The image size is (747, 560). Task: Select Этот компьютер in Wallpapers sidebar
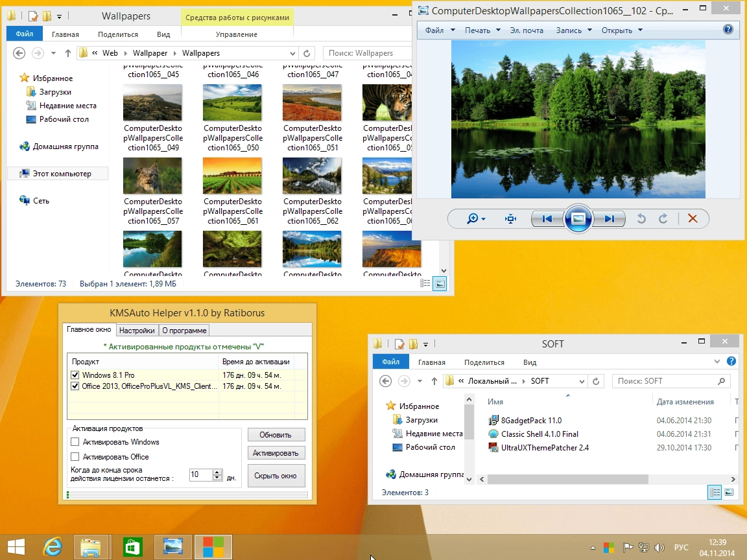click(58, 173)
